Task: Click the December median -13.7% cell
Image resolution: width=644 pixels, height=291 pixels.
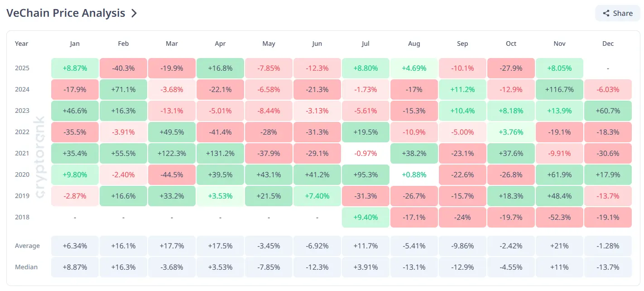Action: click(x=608, y=267)
